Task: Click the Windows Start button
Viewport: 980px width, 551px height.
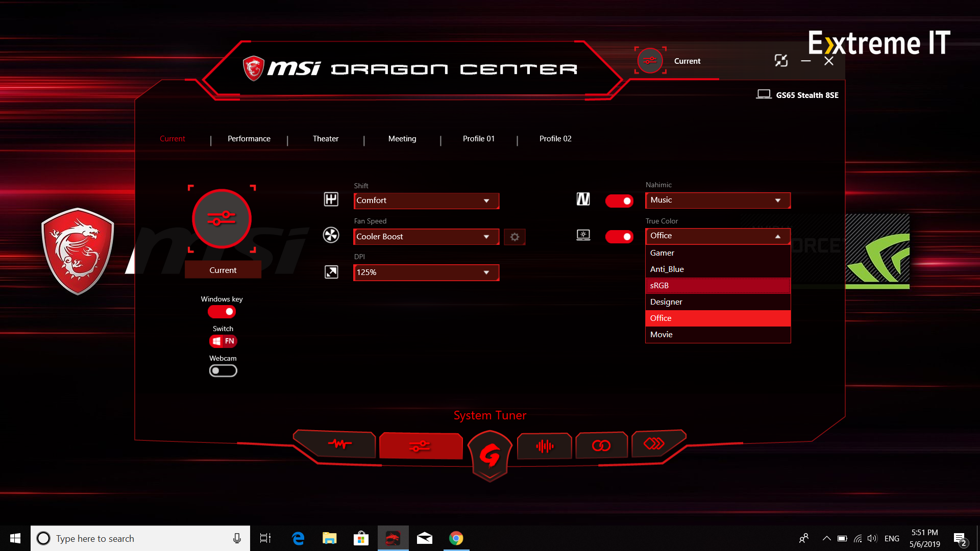Action: (x=15, y=538)
